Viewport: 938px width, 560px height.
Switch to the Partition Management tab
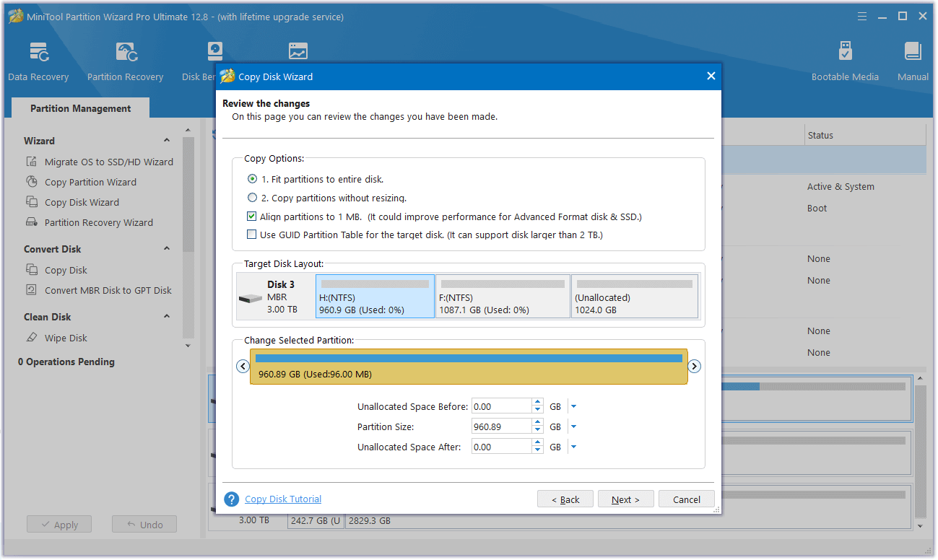click(80, 108)
